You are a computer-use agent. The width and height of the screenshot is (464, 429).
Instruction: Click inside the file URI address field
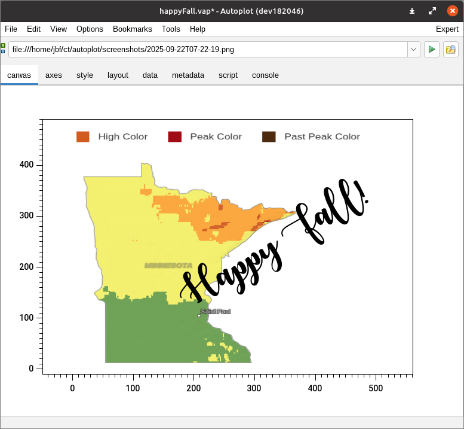pyautogui.click(x=208, y=49)
